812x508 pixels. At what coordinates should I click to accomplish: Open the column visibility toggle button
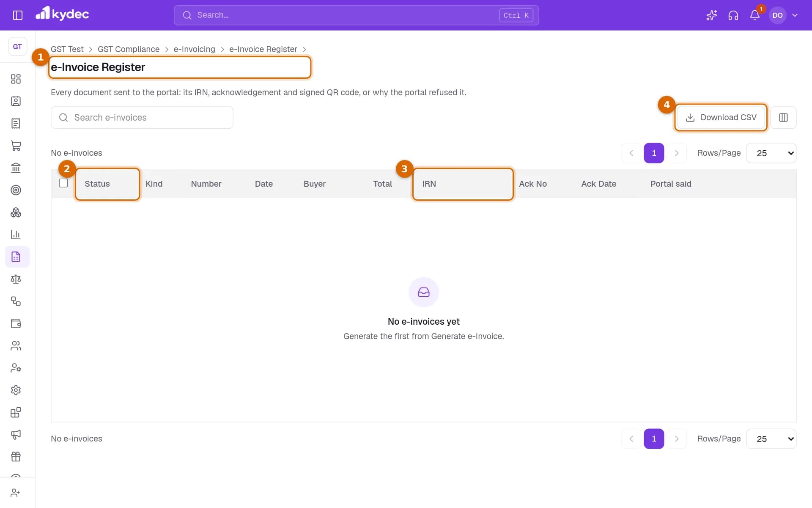tap(783, 117)
